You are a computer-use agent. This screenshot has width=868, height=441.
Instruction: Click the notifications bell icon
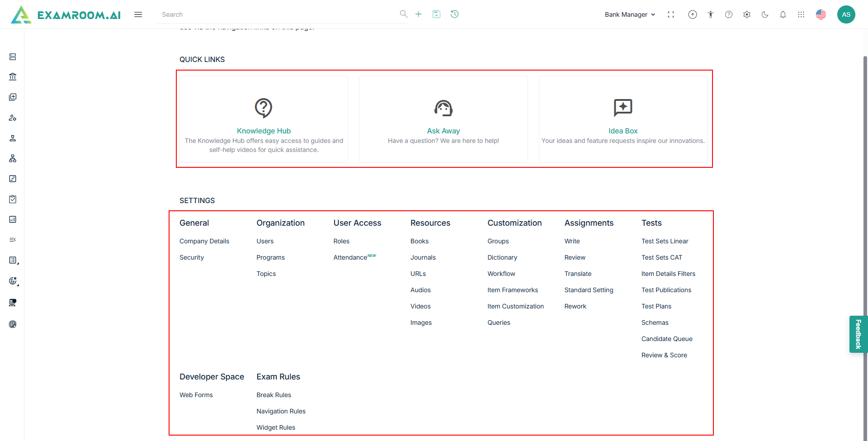tap(783, 14)
